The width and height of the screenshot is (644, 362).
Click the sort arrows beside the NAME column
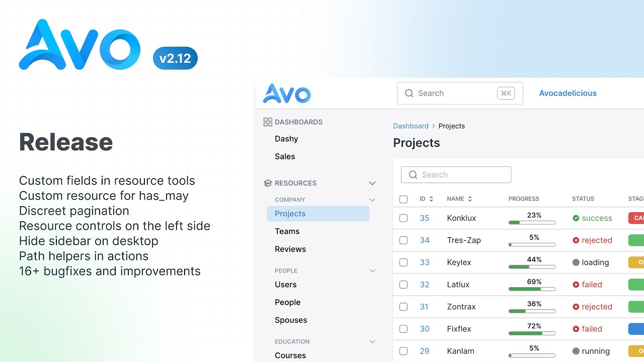470,199
